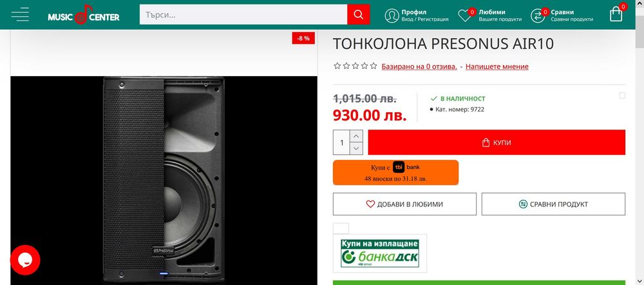Open the shopping bag cart icon

[616, 14]
